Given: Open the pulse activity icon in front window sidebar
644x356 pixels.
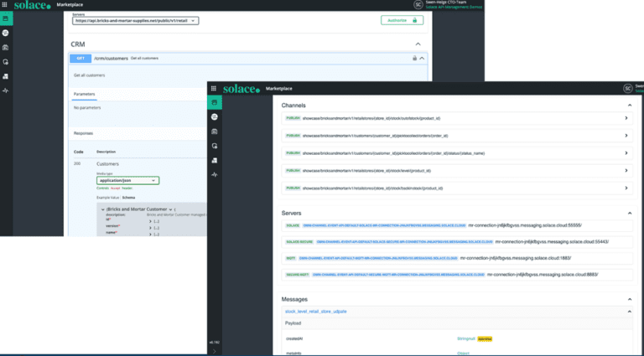Looking at the screenshot, I should (x=215, y=175).
